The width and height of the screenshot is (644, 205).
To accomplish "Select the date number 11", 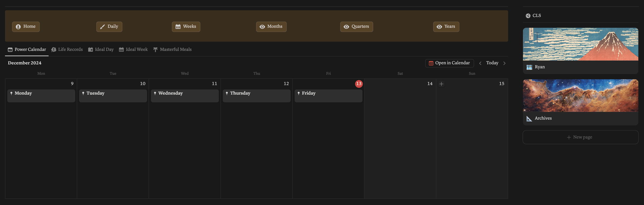I will 214,84.
